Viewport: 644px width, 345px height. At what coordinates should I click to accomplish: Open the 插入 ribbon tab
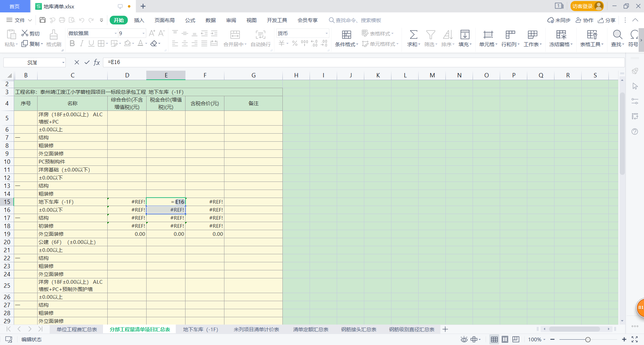pyautogui.click(x=139, y=20)
